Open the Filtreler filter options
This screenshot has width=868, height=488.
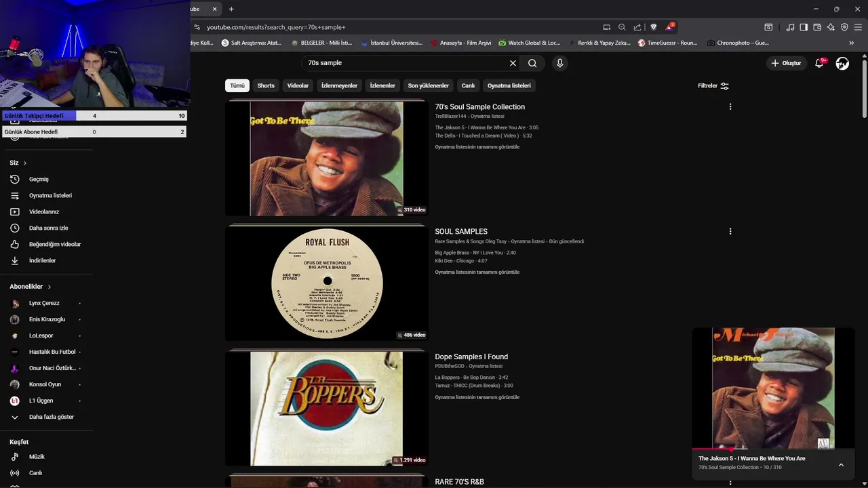point(713,86)
